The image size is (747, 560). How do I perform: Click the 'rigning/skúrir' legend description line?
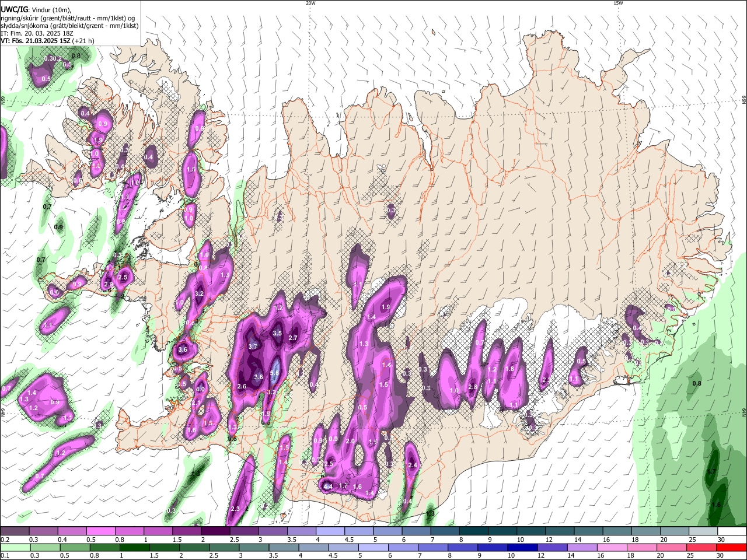tap(68, 17)
